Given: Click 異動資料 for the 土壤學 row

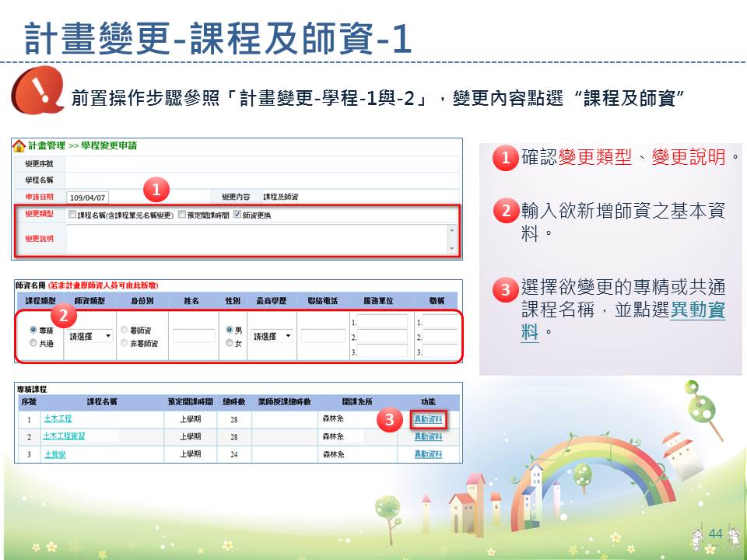Looking at the screenshot, I should pos(428,454).
